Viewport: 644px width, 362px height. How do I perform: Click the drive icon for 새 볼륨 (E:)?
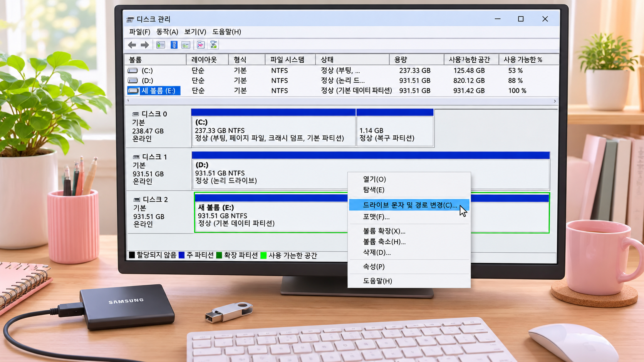pyautogui.click(x=133, y=91)
